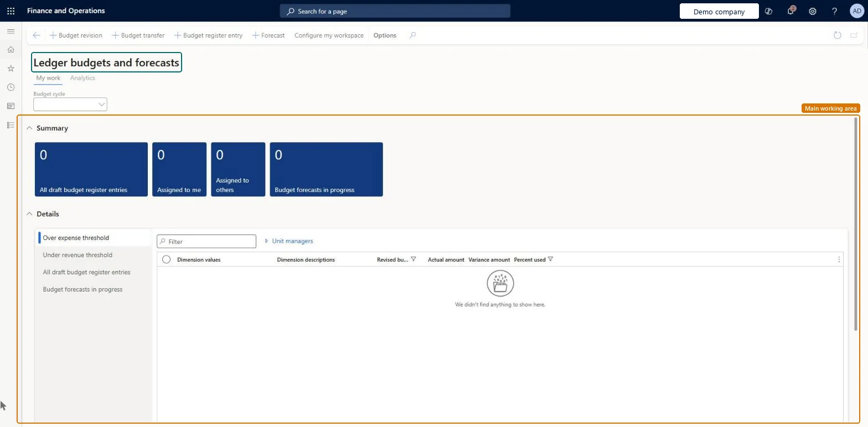Collapse the Details section
Viewport: 868px width, 427px height.
coord(29,214)
